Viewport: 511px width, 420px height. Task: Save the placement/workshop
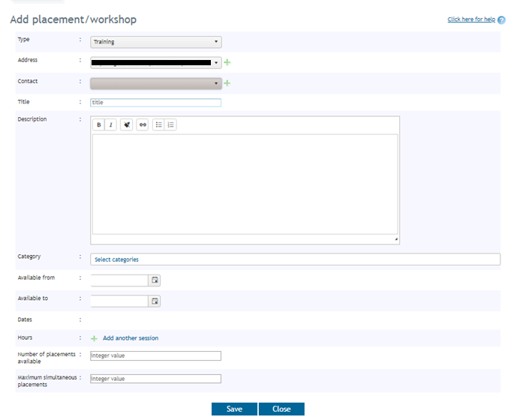[x=234, y=409]
